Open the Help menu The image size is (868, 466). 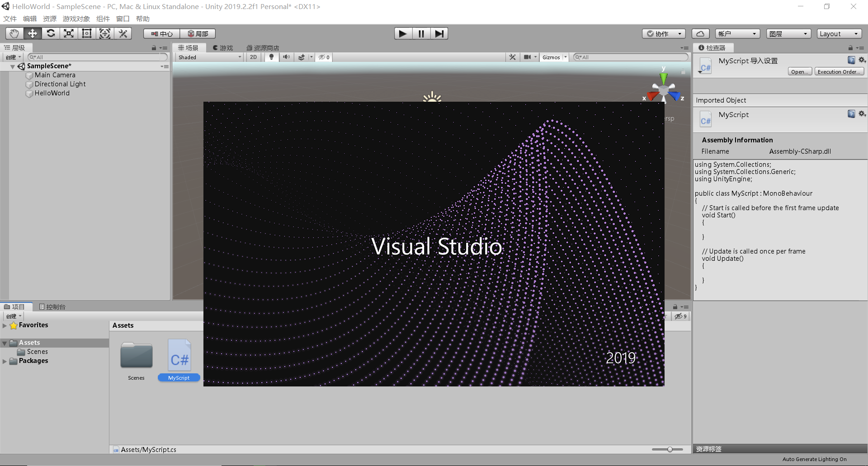coord(143,19)
